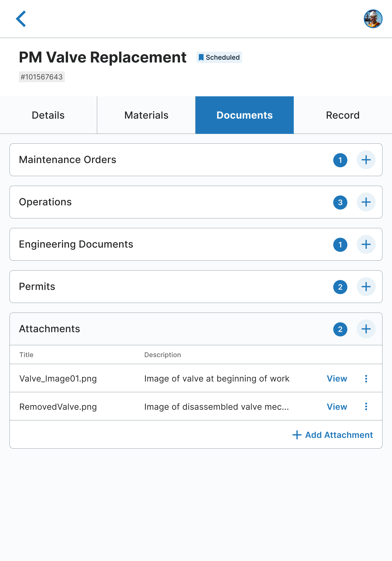Add a new Permit with plus icon
This screenshot has height=561, width=392.
366,287
